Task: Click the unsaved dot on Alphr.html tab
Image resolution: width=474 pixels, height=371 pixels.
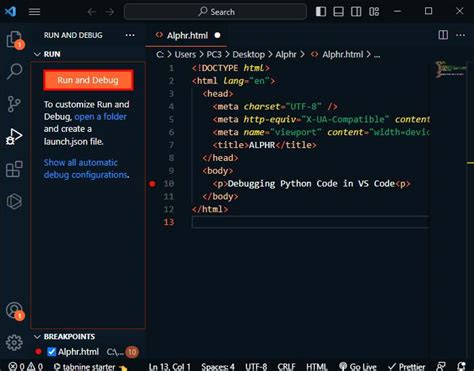Action: (x=217, y=35)
